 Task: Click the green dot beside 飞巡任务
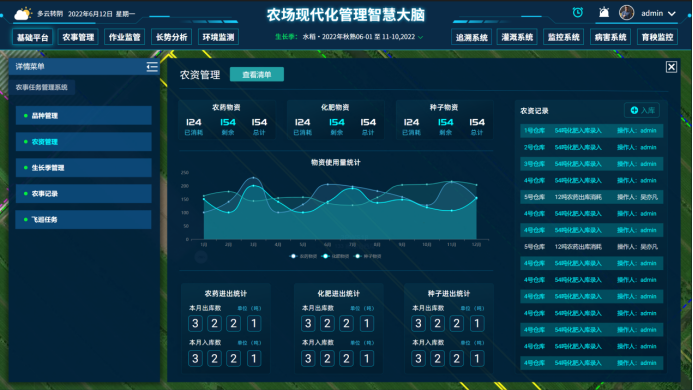point(26,219)
